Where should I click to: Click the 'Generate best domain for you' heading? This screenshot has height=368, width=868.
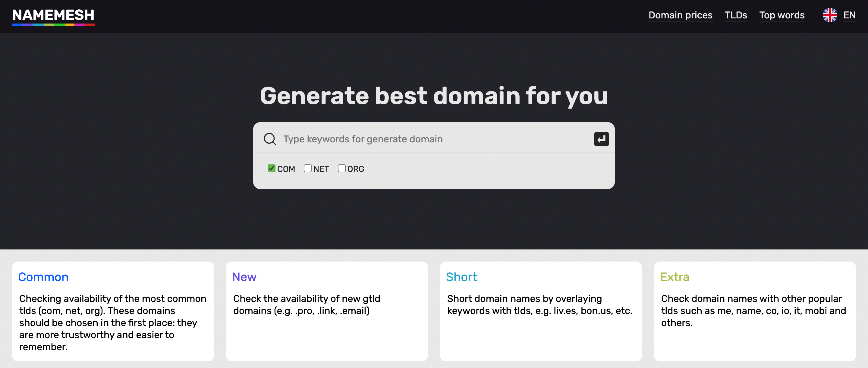434,96
